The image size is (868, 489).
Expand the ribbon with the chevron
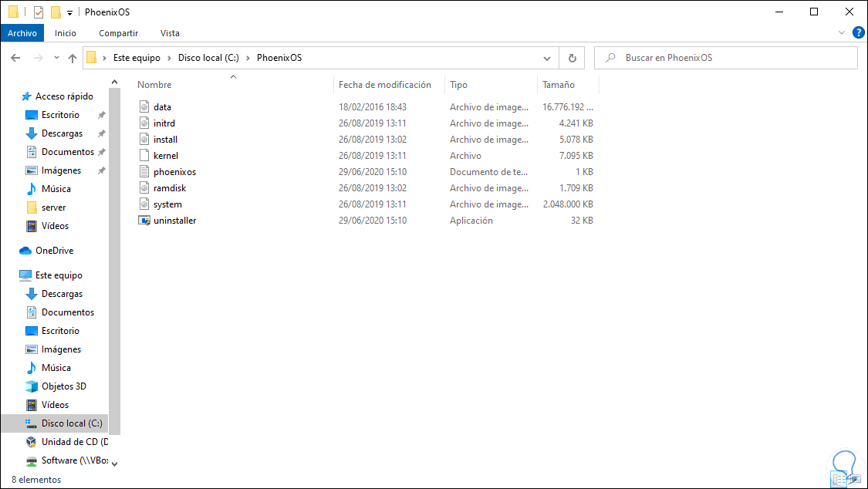(842, 33)
